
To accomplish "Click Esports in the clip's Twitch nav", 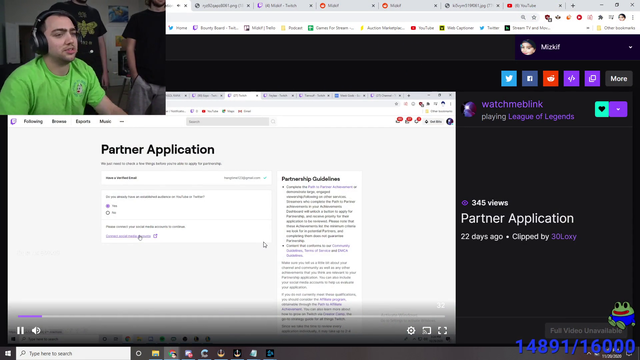I will tap(83, 121).
